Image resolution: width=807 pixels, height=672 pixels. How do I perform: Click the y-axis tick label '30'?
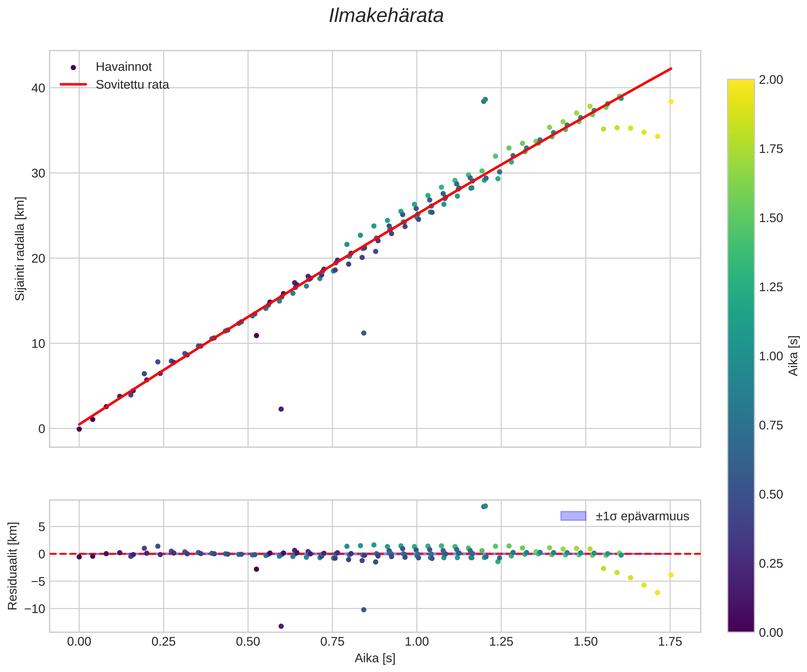tap(38, 173)
